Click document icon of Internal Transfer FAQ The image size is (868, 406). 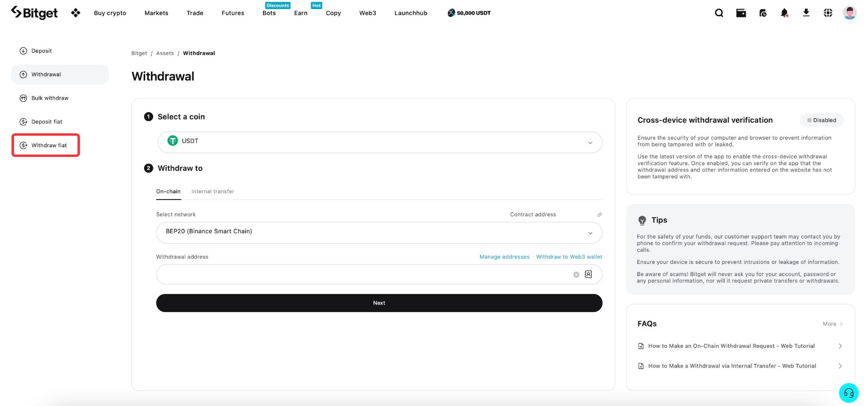[641, 366]
